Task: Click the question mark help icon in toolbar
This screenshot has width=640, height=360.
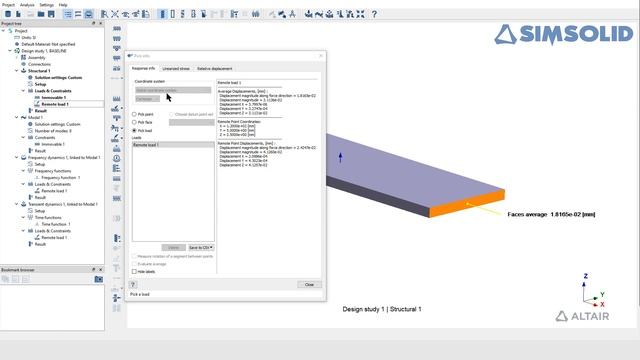Action: point(374,14)
